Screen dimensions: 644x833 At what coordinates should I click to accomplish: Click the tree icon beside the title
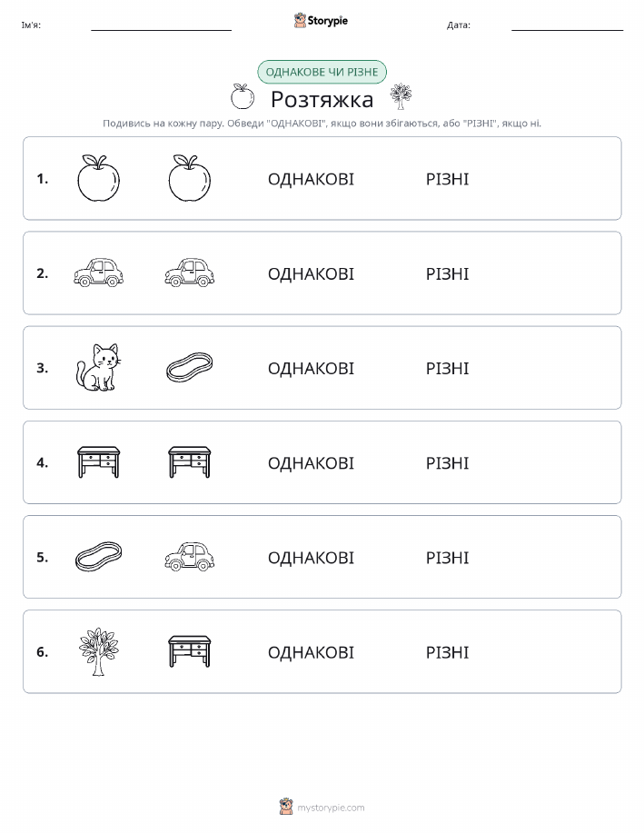pos(401,96)
